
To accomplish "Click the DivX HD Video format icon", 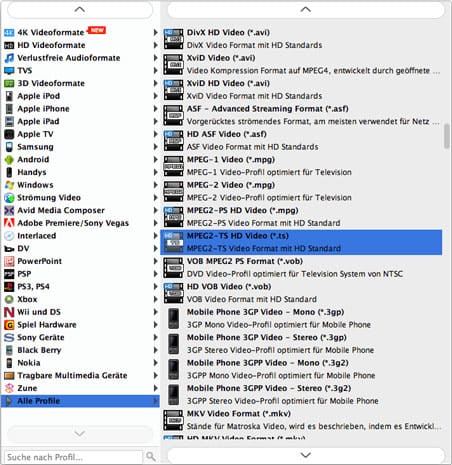I will click(173, 39).
